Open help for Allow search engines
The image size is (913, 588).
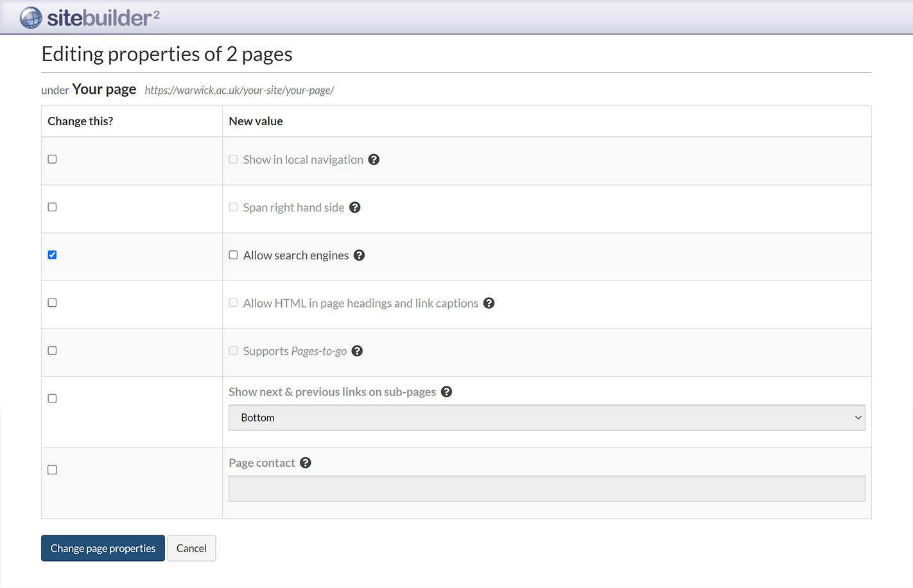[360, 255]
